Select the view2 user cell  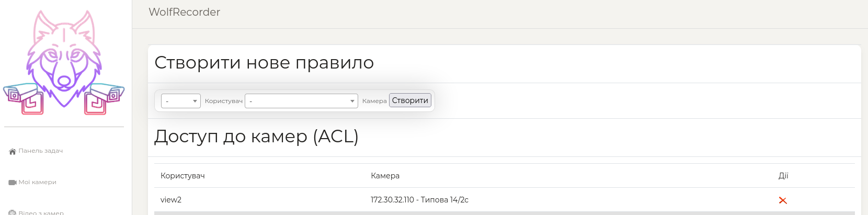(x=171, y=200)
